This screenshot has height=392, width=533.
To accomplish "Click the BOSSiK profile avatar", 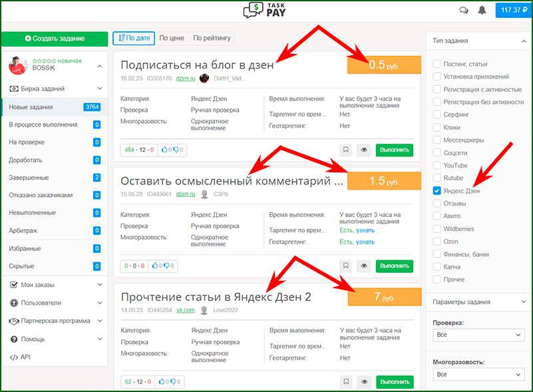I will [x=18, y=65].
